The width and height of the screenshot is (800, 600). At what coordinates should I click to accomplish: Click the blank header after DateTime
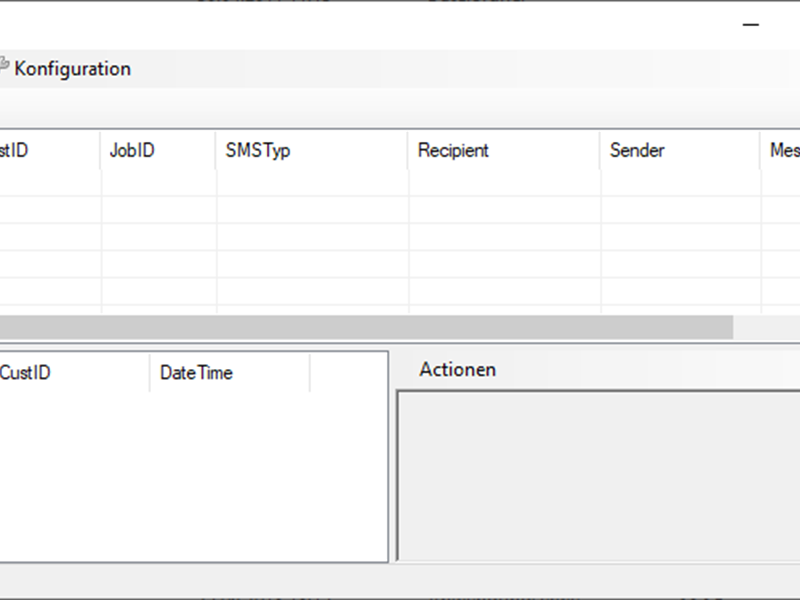coord(347,373)
